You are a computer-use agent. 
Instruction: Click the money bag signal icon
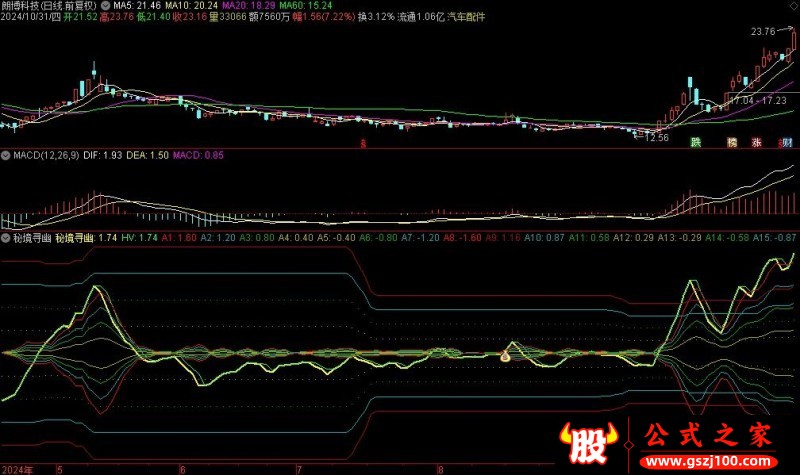click(505, 357)
